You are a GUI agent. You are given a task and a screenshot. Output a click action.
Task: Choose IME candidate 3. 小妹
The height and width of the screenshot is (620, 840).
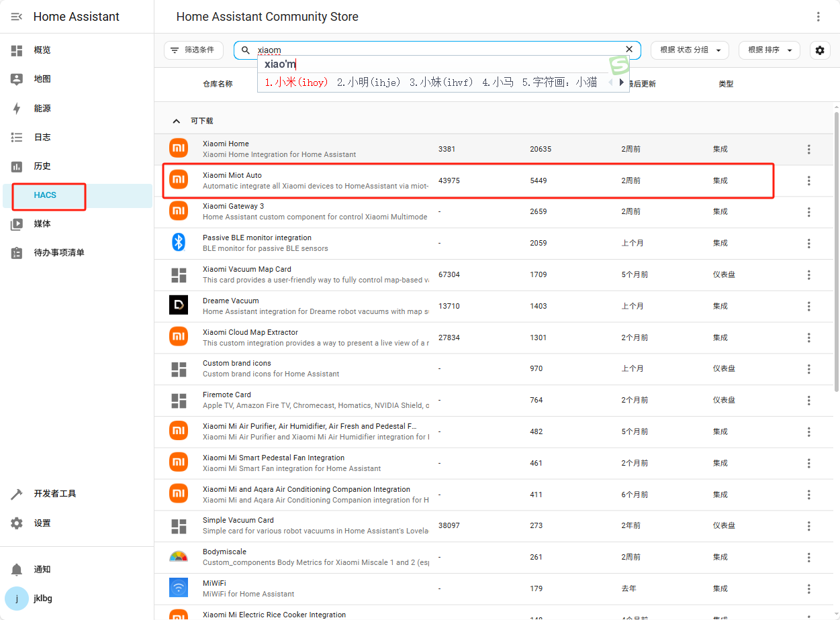pyautogui.click(x=441, y=83)
